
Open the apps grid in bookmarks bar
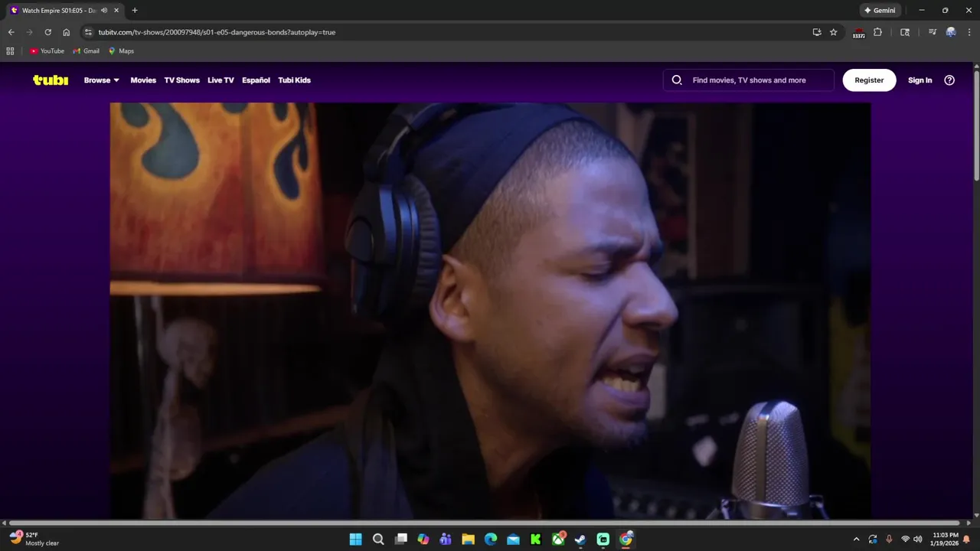pyautogui.click(x=10, y=51)
